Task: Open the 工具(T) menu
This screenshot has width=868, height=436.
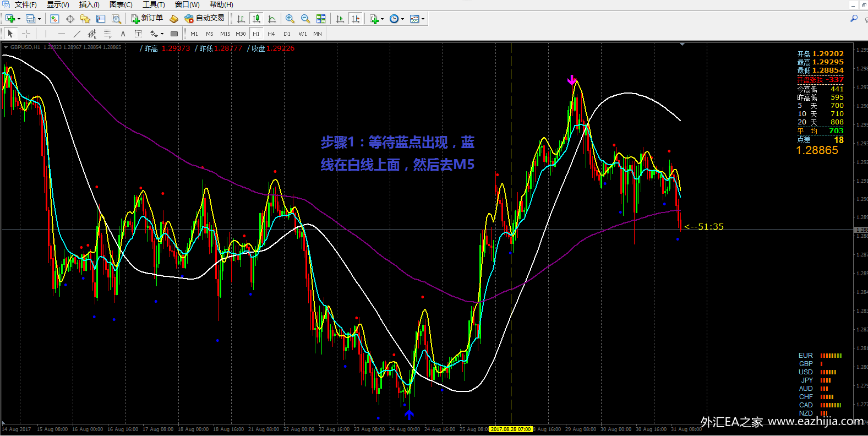Action: tap(154, 4)
